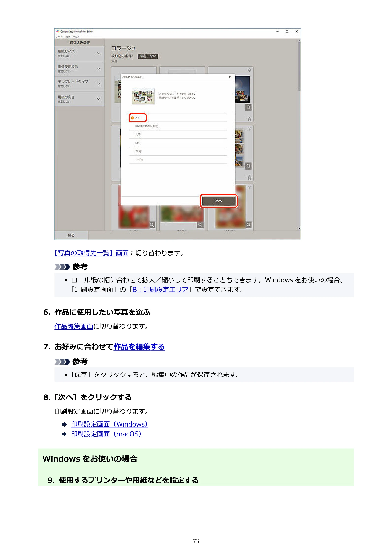
Task: Choose the L判 paper size row
Action: pos(178,143)
